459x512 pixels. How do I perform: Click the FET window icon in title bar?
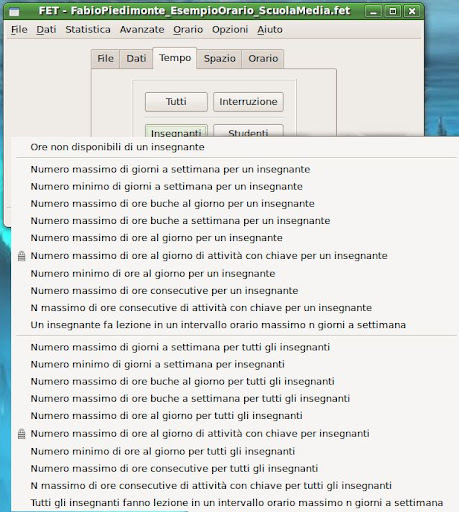14,12
